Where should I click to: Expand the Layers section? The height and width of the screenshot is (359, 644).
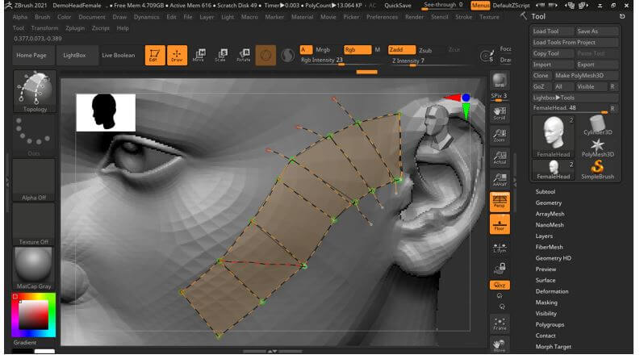click(544, 236)
